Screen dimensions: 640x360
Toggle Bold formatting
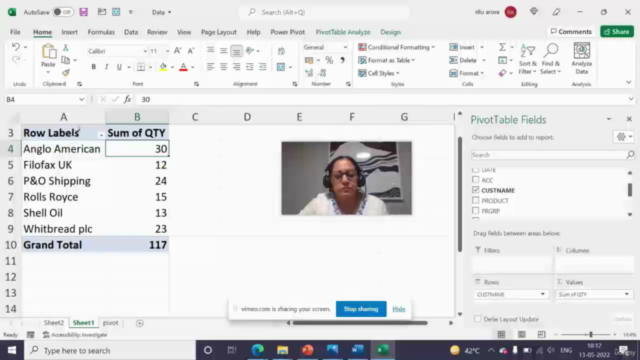(x=93, y=67)
